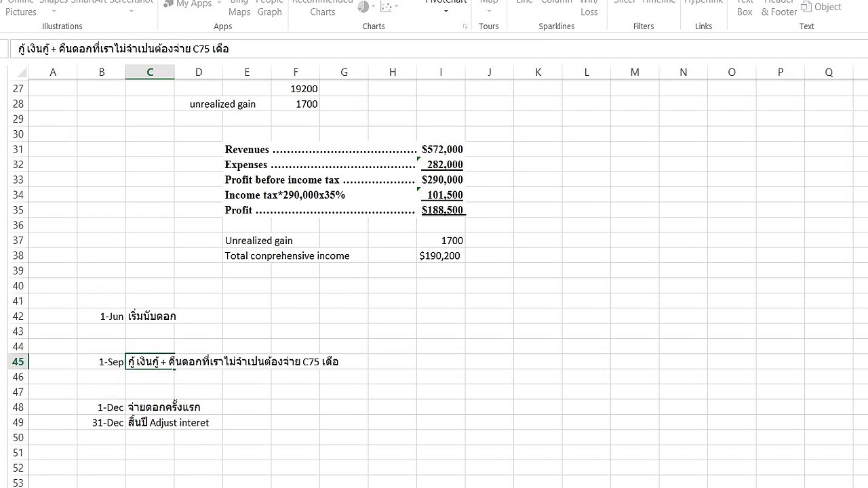Screen dimensions: 868x488
Task: Select the 'Unrealized gain' label in row 37
Action: tap(259, 241)
